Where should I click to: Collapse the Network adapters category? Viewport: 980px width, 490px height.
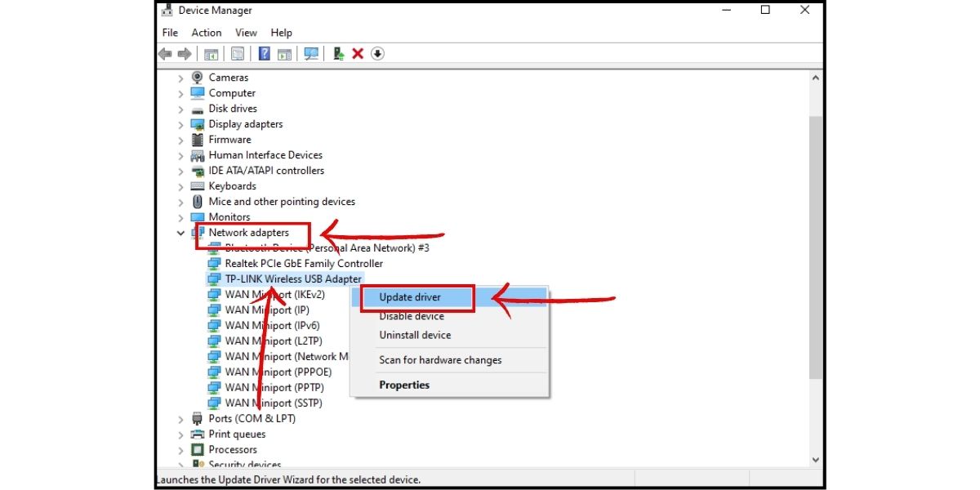coord(180,232)
